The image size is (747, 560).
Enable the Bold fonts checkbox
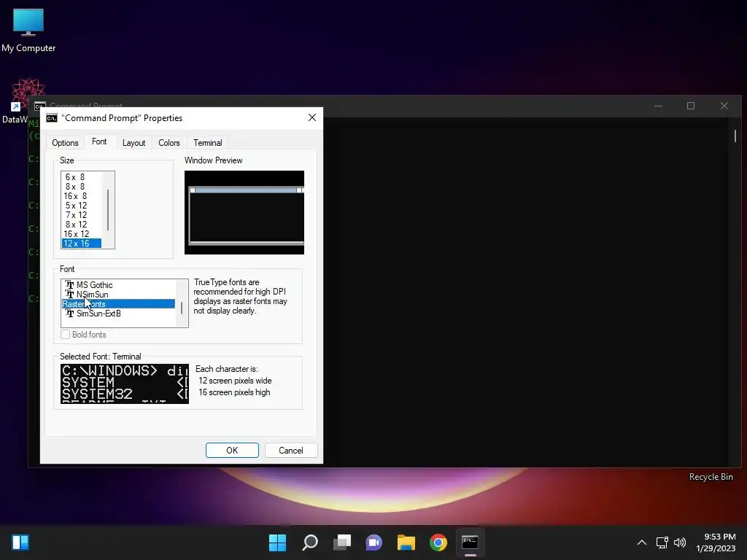click(x=65, y=335)
